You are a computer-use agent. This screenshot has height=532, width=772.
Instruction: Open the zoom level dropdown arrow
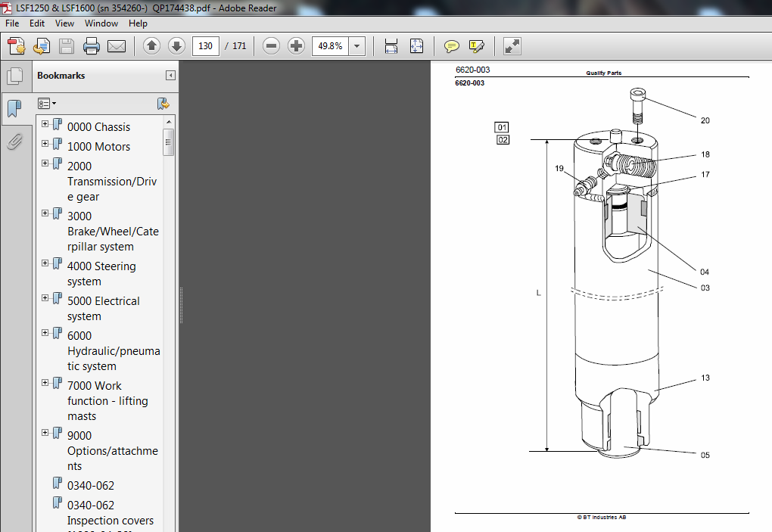click(357, 46)
